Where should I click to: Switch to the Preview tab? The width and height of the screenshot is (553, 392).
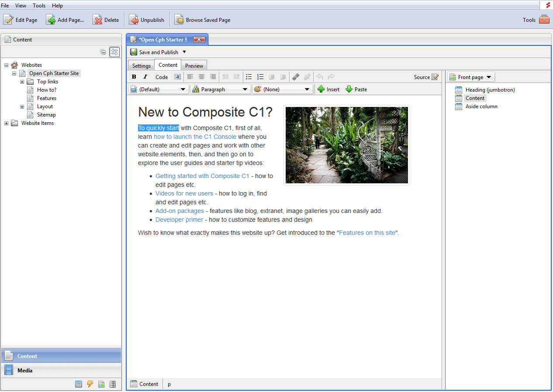[194, 65]
